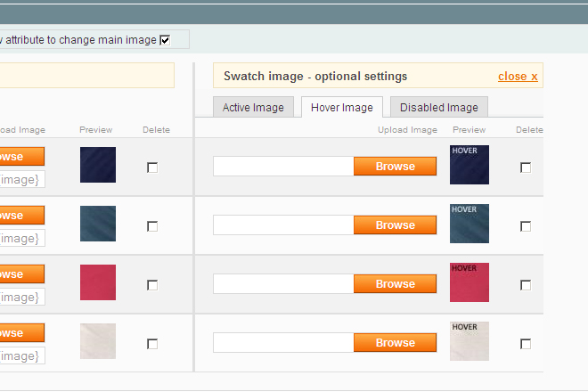Image resolution: width=588 pixels, height=392 pixels.
Task: Tick delete checkbox for teal hover image
Action: point(526,226)
